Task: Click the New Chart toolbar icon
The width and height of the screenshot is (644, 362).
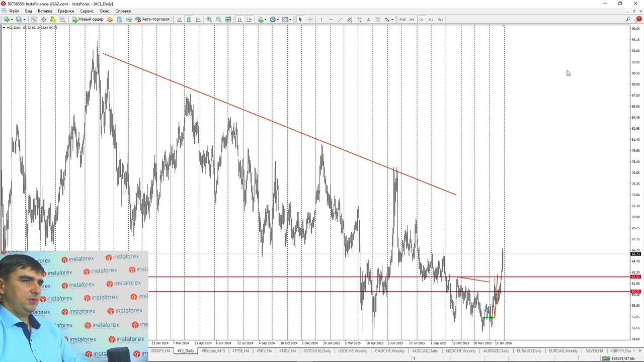Action: 7,20
